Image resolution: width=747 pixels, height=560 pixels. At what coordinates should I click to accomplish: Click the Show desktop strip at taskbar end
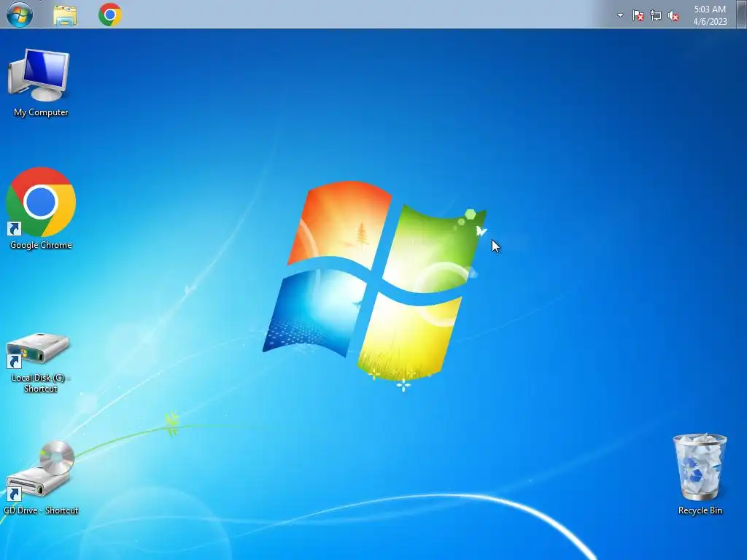click(742, 15)
